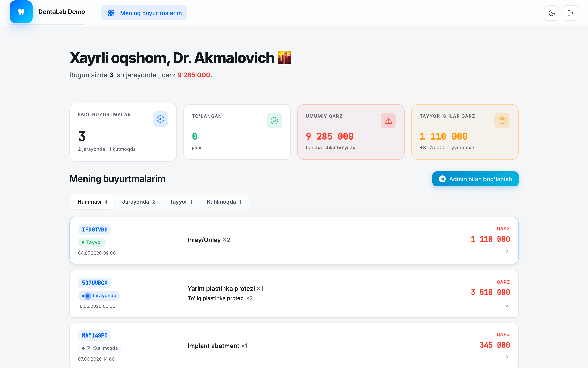
Task: Open Mening buyurtmalarim nav tab
Action: pyautogui.click(x=144, y=13)
